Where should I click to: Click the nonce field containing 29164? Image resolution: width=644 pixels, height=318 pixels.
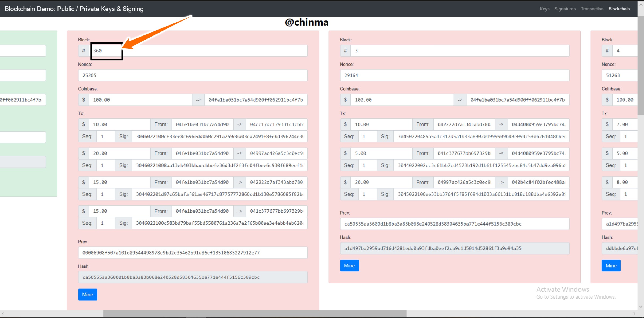pos(454,75)
